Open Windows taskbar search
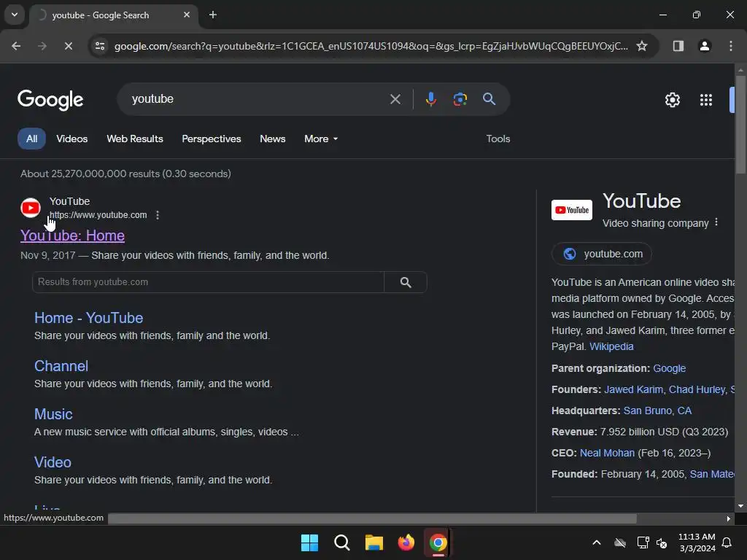 click(x=341, y=542)
